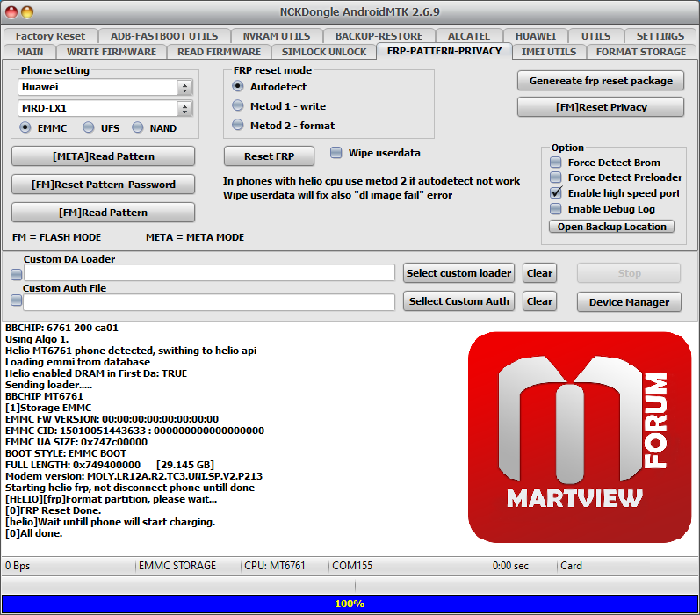Click Open Backup Location button

612,227
